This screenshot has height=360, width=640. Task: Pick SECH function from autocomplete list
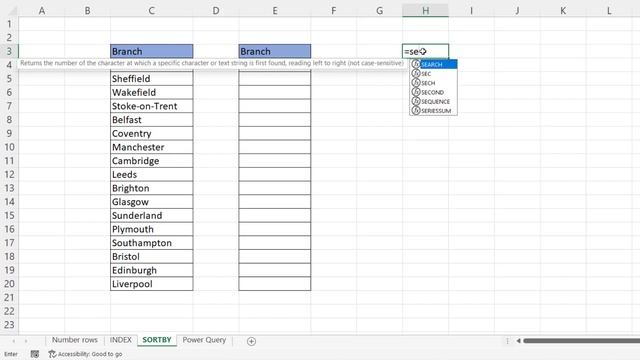click(433, 83)
